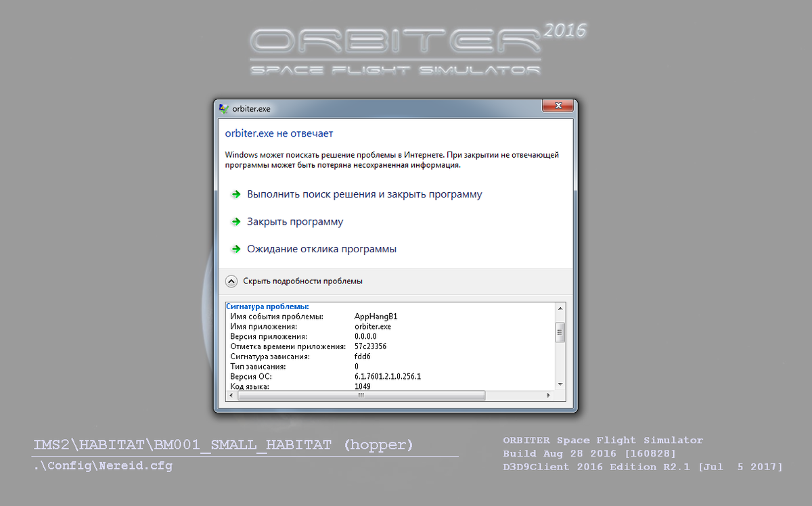Click 'Отметка времени приложения:' label
812x506 pixels.
click(x=288, y=346)
